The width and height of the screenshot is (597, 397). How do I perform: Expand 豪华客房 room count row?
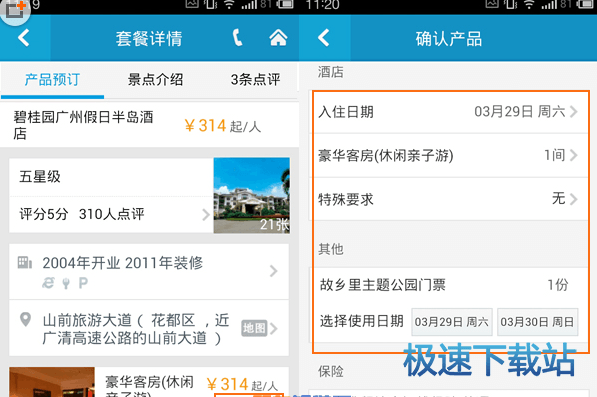pos(448,155)
